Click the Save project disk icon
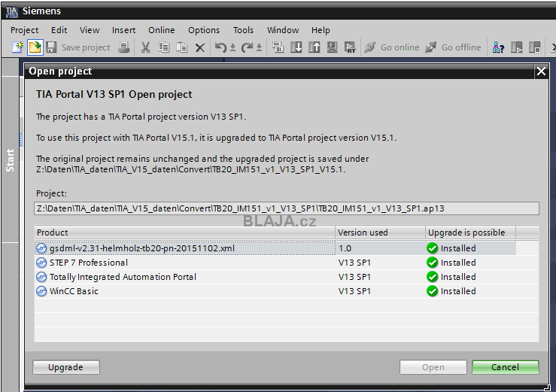This screenshot has height=392, width=556. 51,47
